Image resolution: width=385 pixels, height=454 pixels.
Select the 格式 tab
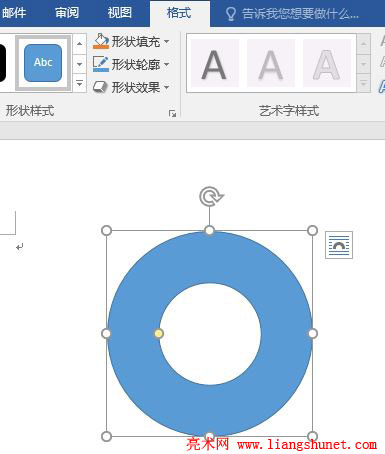[179, 13]
